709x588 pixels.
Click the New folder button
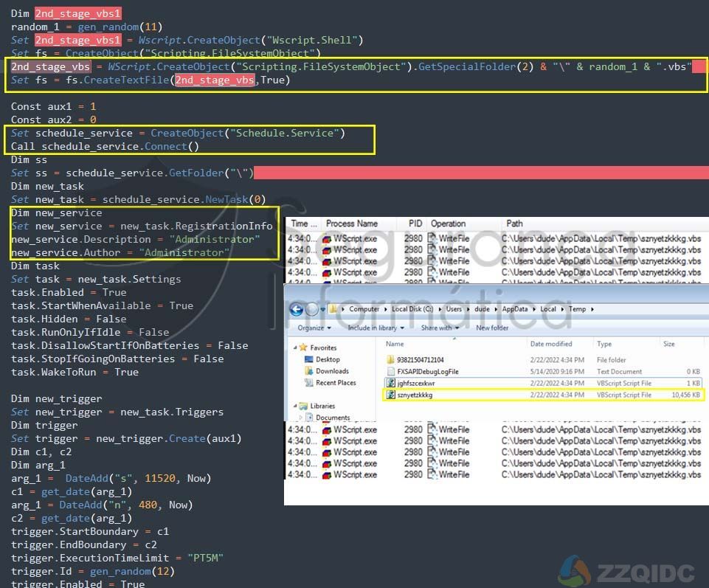click(492, 328)
